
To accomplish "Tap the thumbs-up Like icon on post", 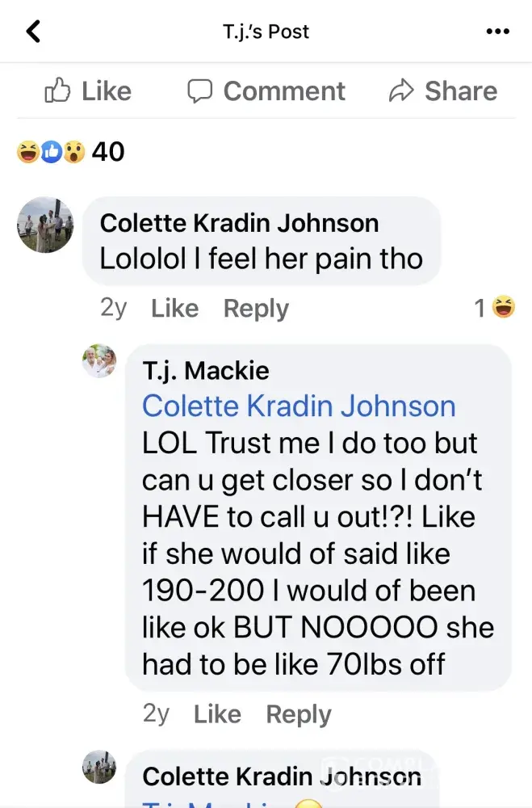I will click(x=57, y=90).
